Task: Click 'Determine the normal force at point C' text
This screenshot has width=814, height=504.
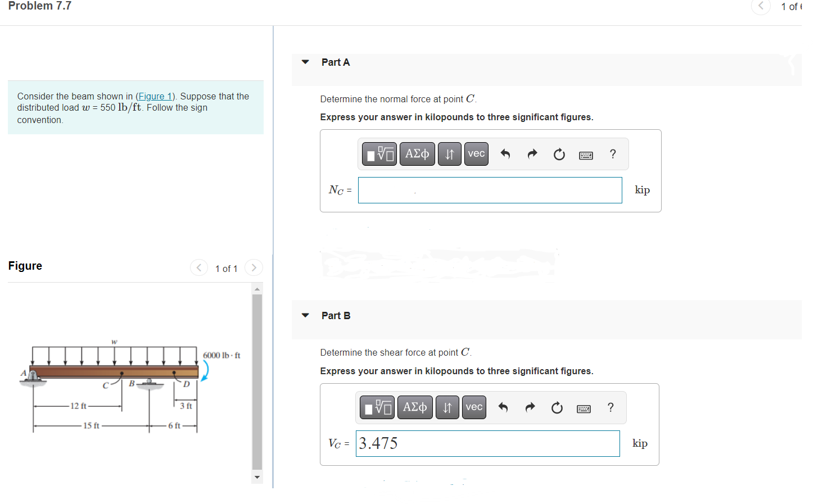Action: pyautogui.click(x=398, y=99)
